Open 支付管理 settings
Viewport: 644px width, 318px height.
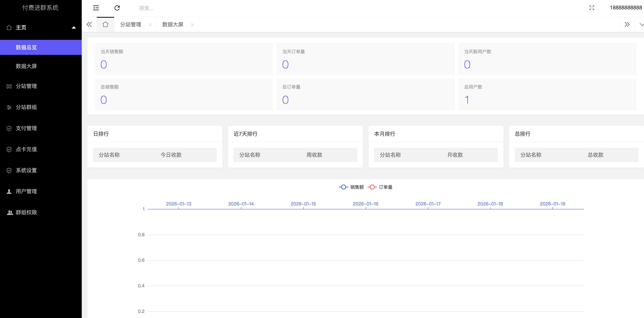coord(26,128)
